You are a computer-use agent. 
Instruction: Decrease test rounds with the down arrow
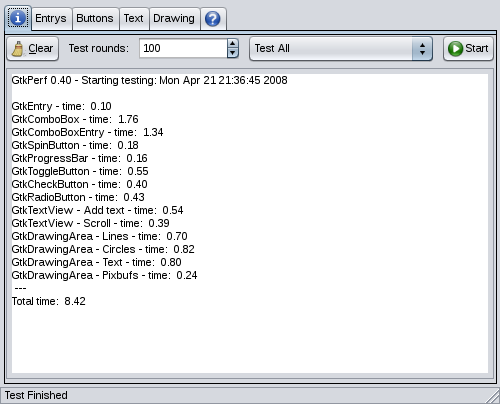(x=233, y=53)
